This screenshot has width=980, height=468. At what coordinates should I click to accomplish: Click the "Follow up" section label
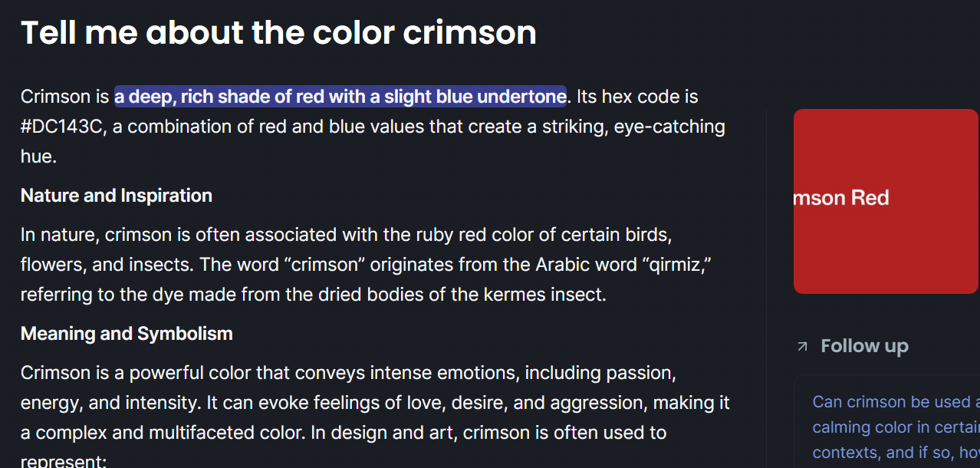(x=864, y=347)
